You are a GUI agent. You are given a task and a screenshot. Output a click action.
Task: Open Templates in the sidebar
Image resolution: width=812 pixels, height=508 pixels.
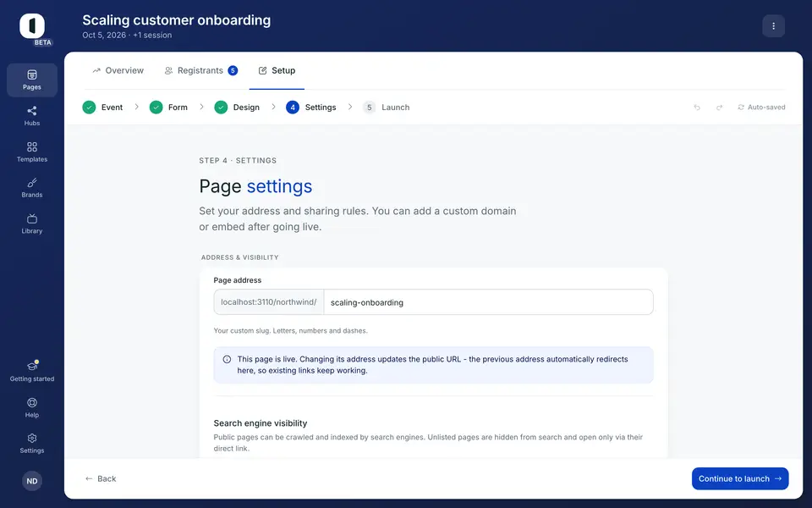[32, 152]
